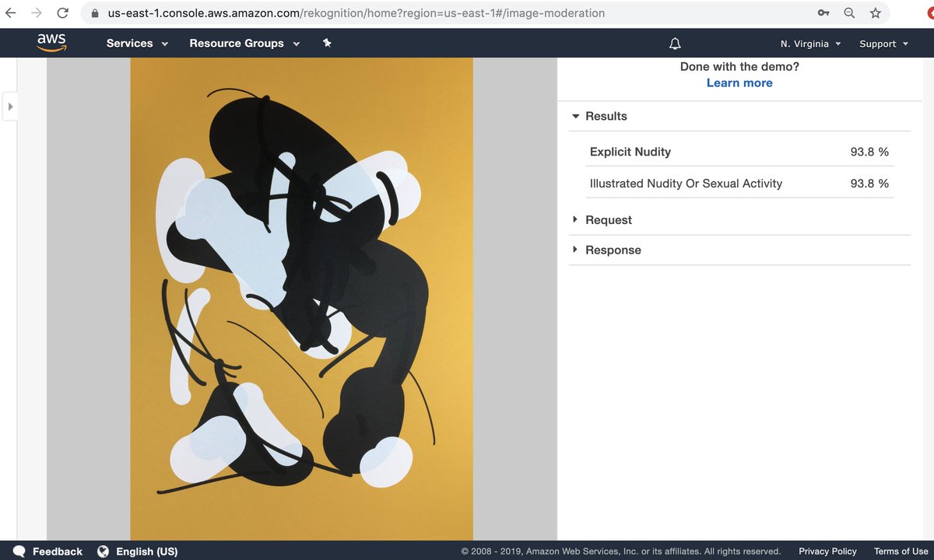
Task: Click the AWS copyright notice text
Action: coord(621,551)
